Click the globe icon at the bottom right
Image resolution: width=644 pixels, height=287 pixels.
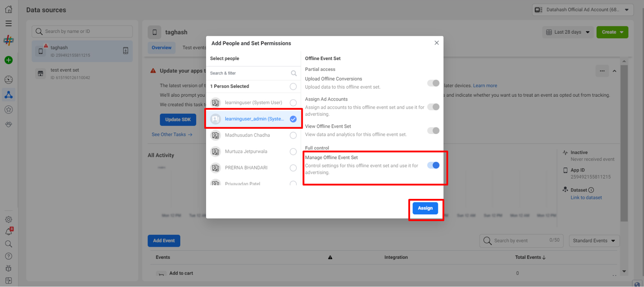point(637,284)
